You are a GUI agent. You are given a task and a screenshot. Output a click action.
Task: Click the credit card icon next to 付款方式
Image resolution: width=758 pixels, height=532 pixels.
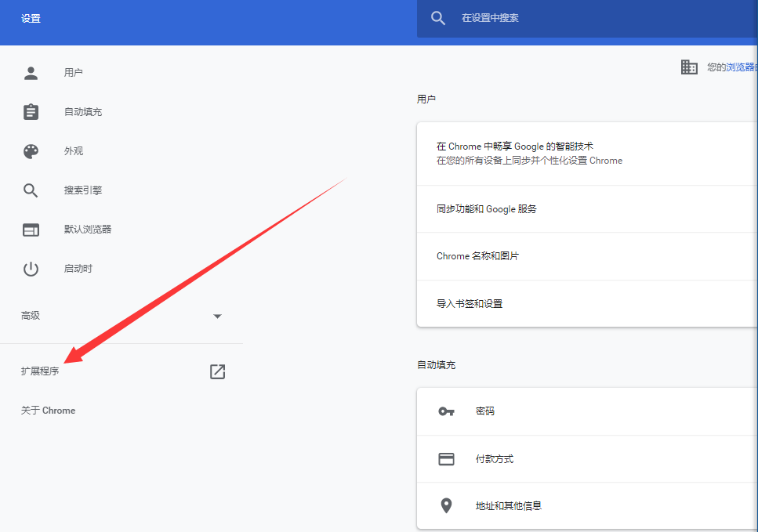pos(446,459)
